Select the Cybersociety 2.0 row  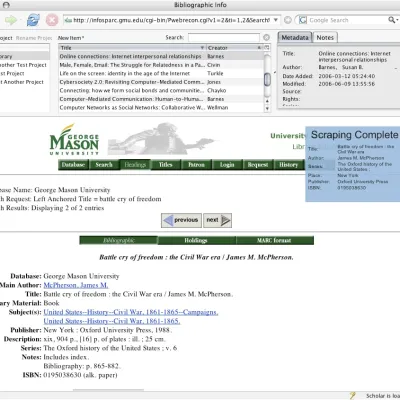point(161,82)
